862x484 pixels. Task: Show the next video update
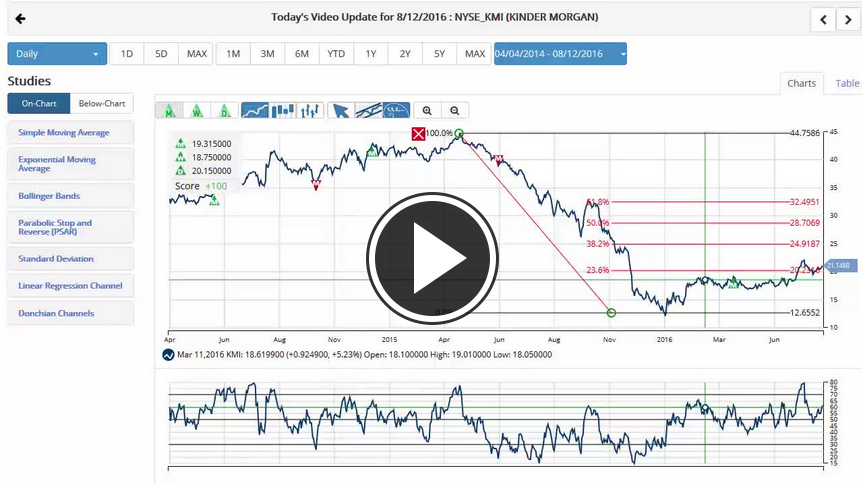pos(848,20)
